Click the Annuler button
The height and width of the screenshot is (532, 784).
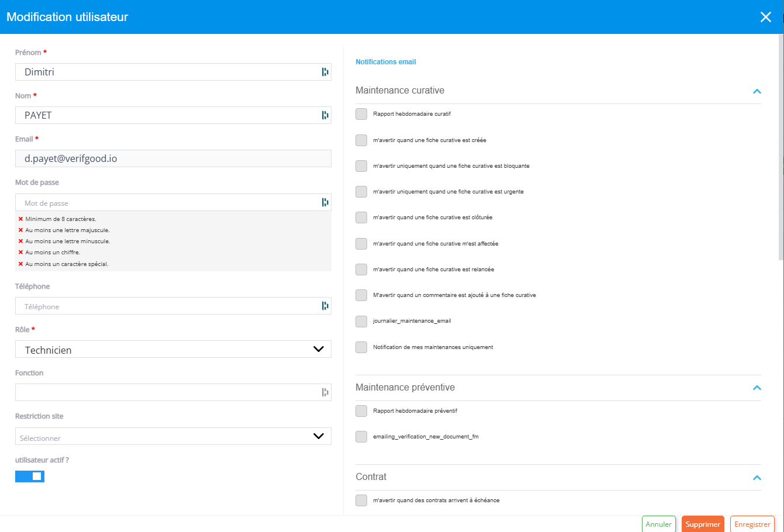(658, 524)
